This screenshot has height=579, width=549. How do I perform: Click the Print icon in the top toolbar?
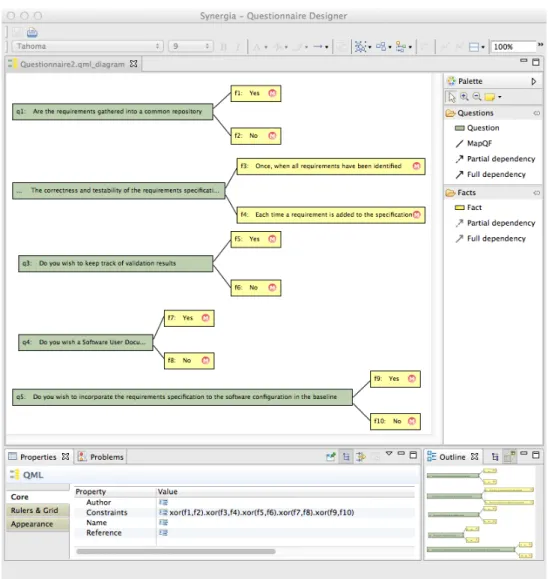pyautogui.click(x=32, y=32)
